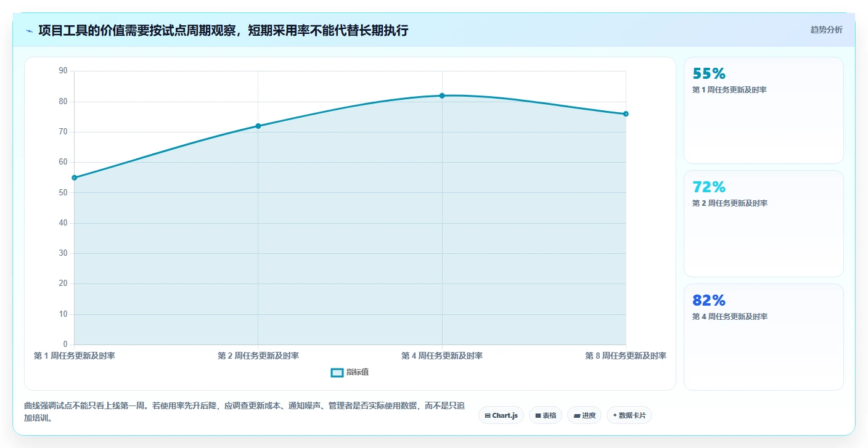This screenshot has height=448, width=868.
Task: Click the y-axis value 50
Action: [63, 192]
